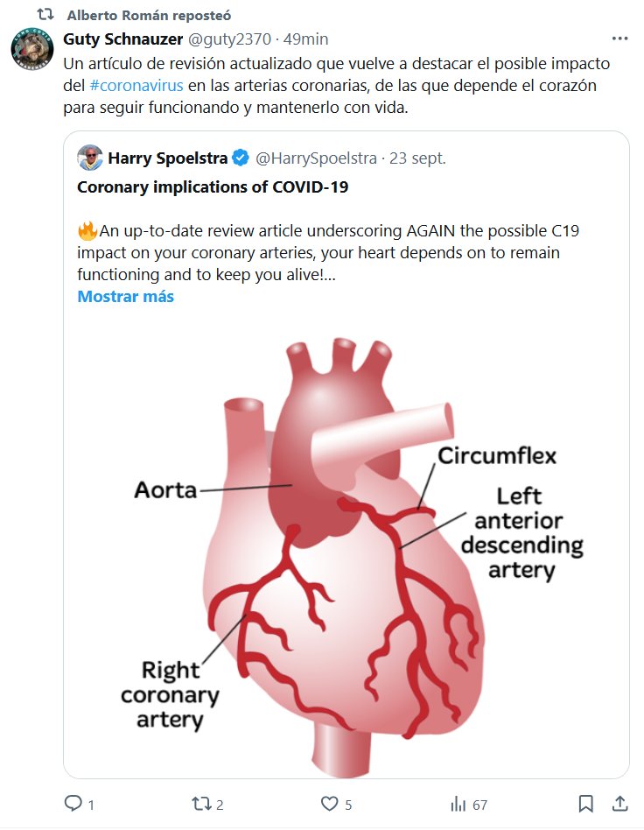644x830 pixels.
Task: Open Alberto Román reposteó link
Action: coord(149,17)
